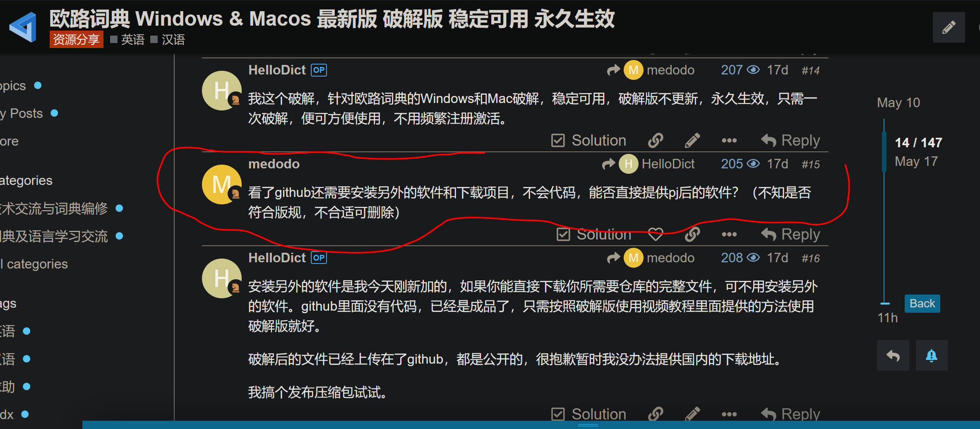Edit post #14 with the pencil icon
The width and height of the screenshot is (980, 429).
click(692, 141)
